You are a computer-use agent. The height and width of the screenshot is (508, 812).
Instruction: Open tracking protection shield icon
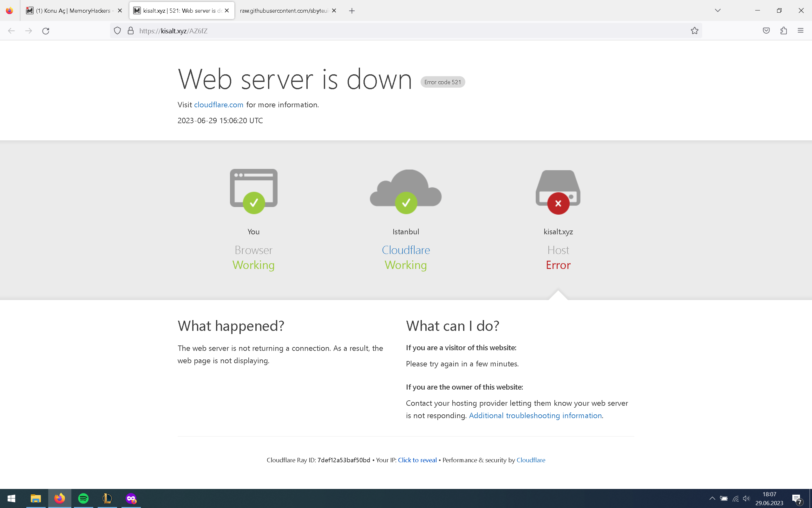click(x=117, y=31)
